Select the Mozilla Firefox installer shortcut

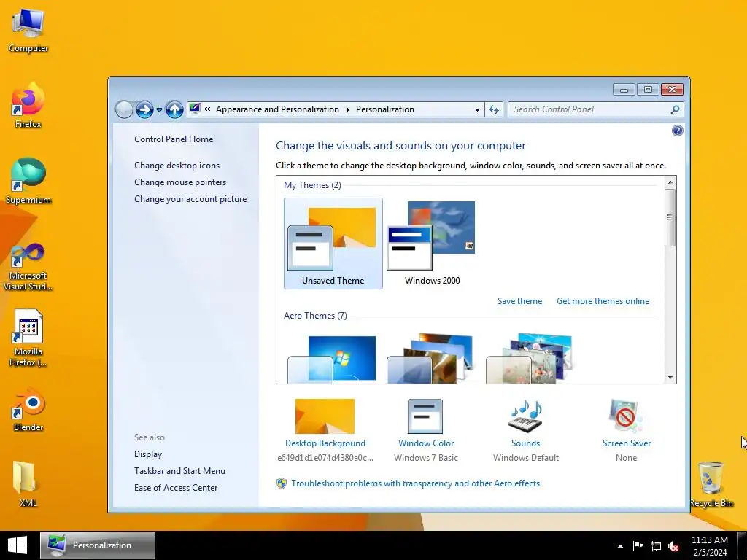click(28, 338)
